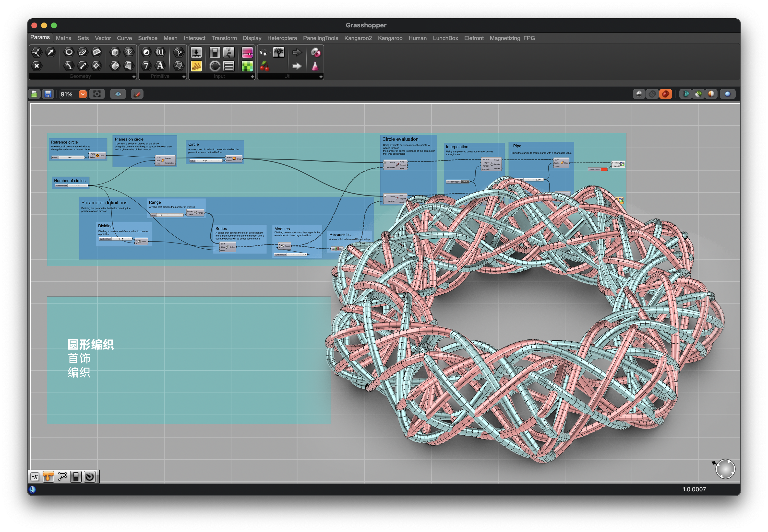The width and height of the screenshot is (768, 532).
Task: Toggle the eye preview button
Action: tap(118, 94)
